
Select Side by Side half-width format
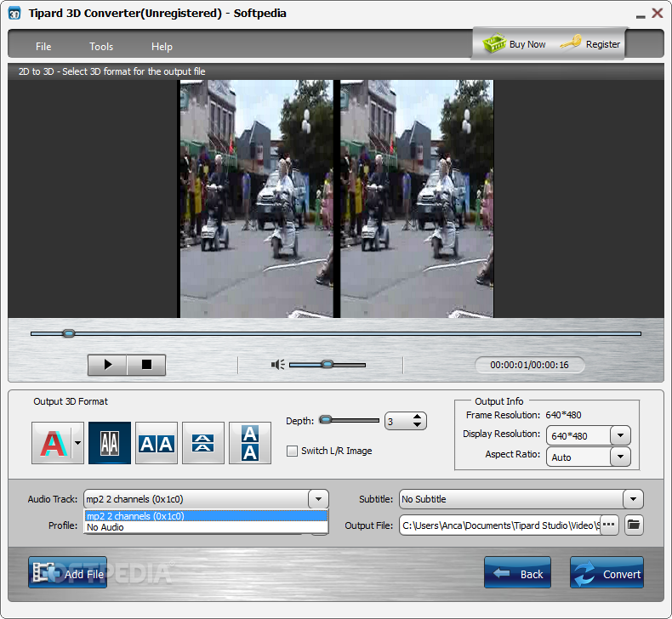pyautogui.click(x=110, y=443)
